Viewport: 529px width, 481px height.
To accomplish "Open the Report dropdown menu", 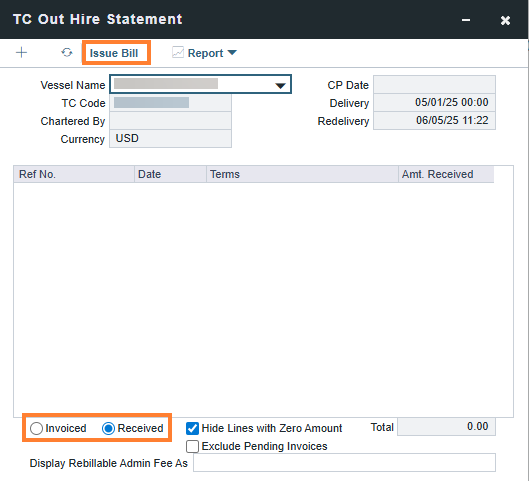I will [x=212, y=53].
